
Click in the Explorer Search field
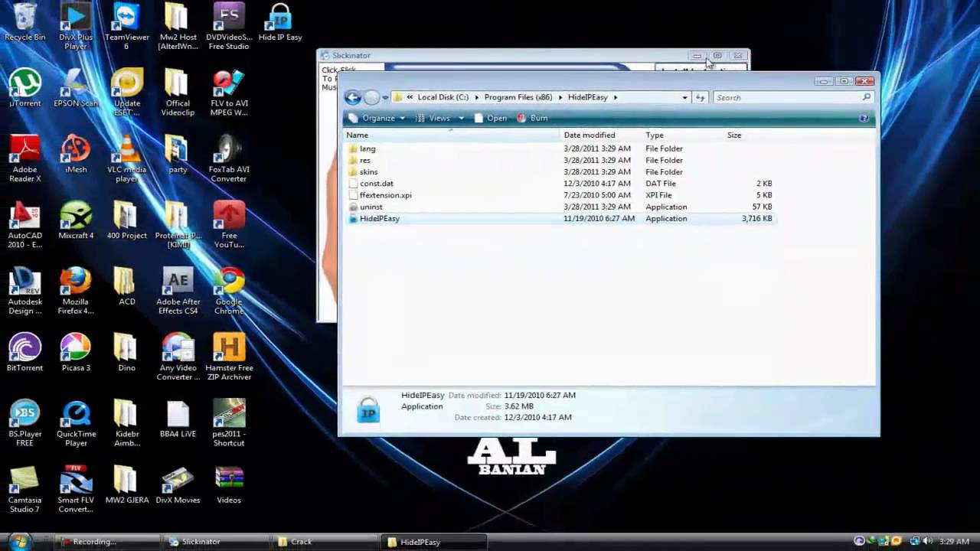[792, 97]
